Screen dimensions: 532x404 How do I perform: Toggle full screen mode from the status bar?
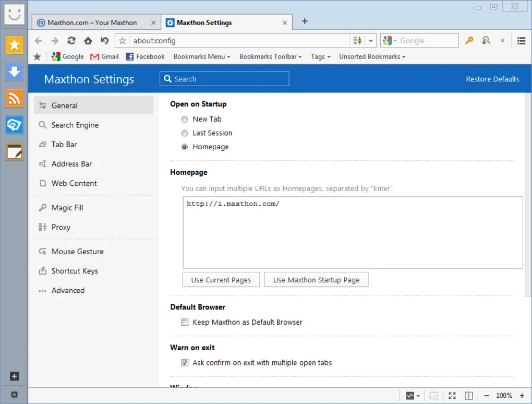[x=452, y=395]
